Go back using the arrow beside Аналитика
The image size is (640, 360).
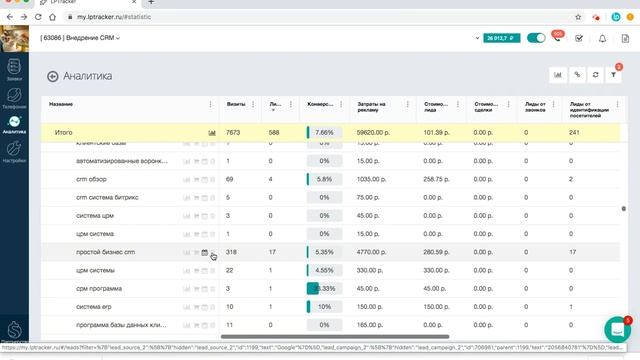[53, 76]
